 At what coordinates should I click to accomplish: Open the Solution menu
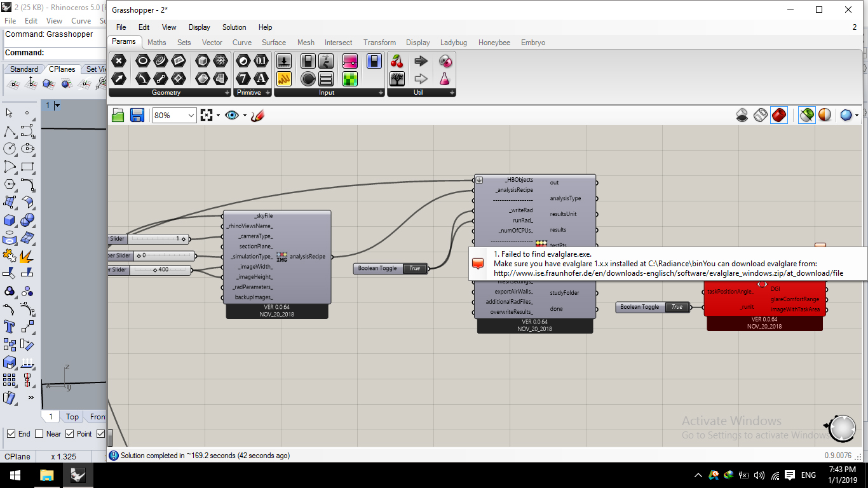(x=234, y=27)
